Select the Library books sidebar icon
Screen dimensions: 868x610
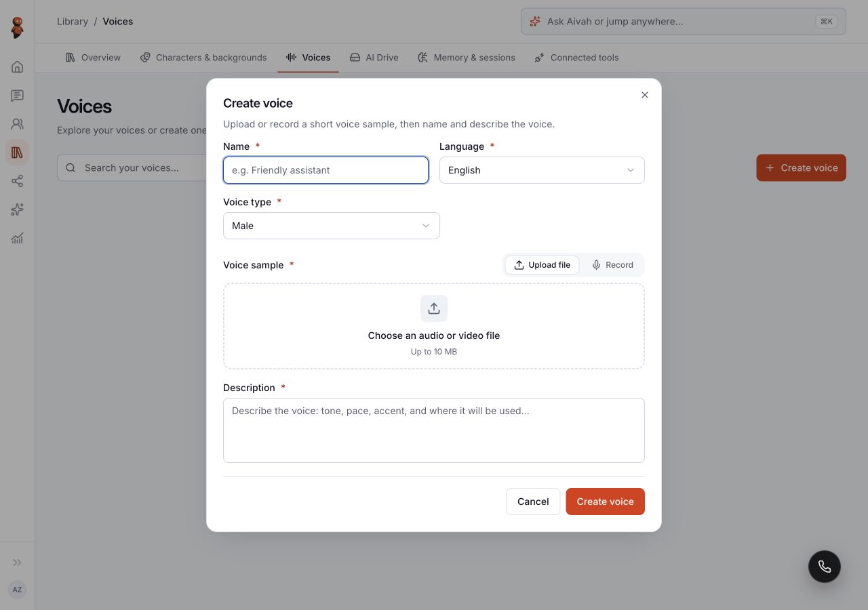(18, 152)
